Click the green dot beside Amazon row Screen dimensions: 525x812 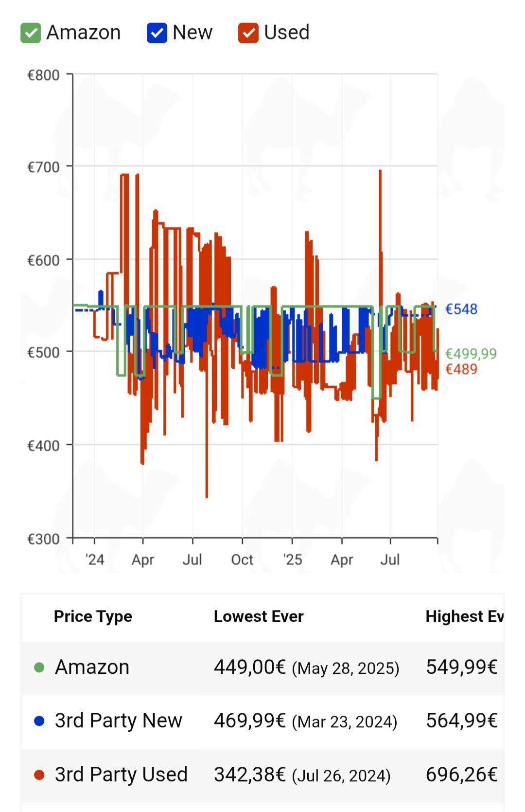point(39,668)
